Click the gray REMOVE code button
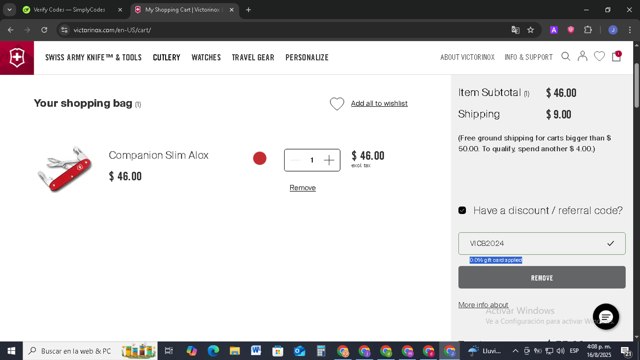 [x=542, y=278]
